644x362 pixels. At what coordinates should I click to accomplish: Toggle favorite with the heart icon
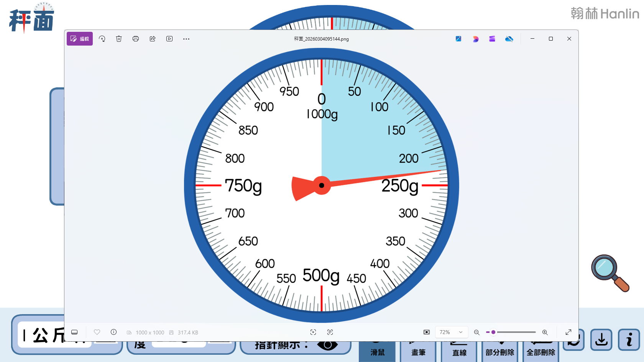click(x=97, y=332)
